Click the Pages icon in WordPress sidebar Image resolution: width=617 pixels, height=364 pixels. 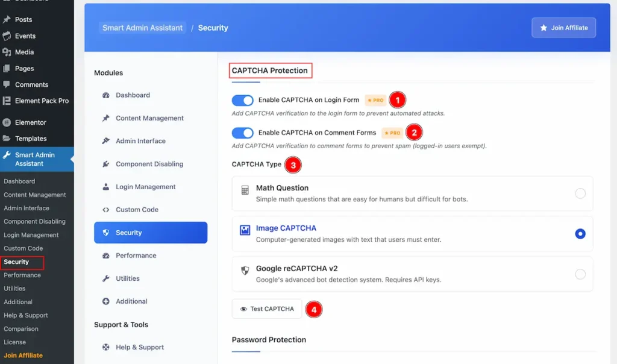tap(7, 69)
